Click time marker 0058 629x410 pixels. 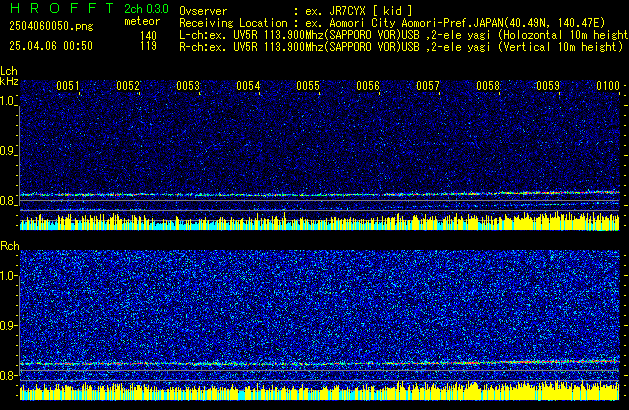(488, 86)
